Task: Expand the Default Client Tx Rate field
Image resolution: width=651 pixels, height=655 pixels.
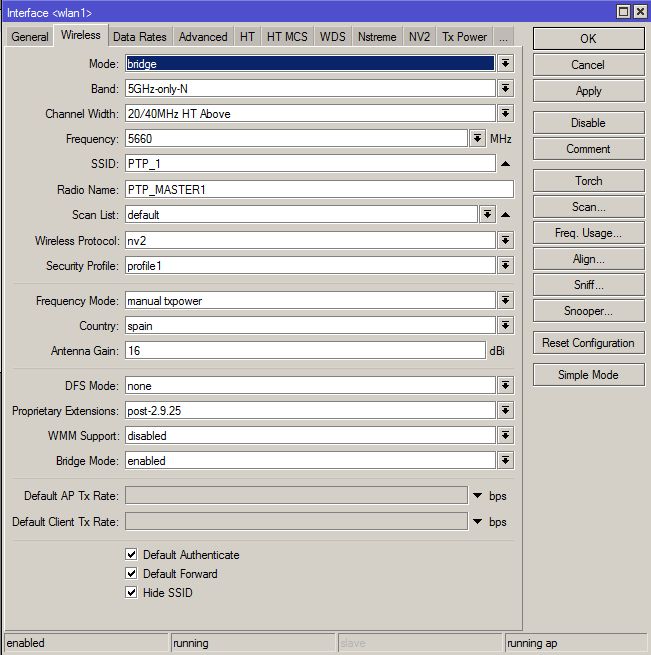Action: 478,521
